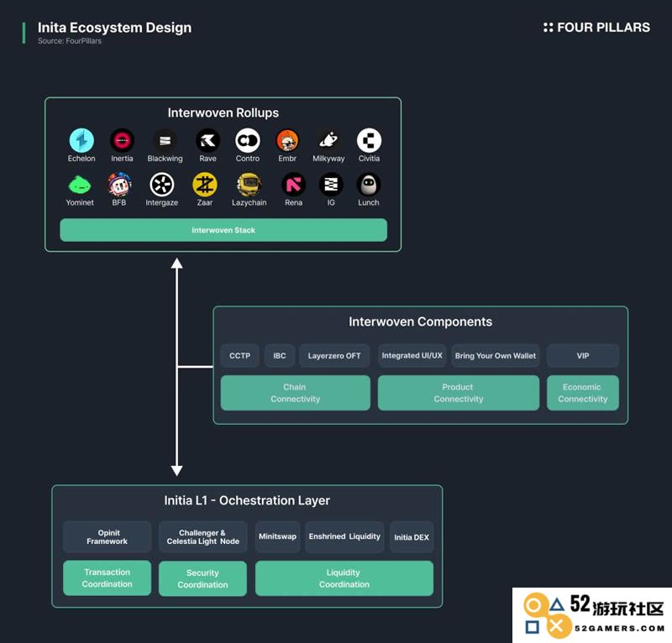Select Challenger & Celestia Light Node box
The width and height of the screenshot is (672, 643).
pyautogui.click(x=202, y=536)
